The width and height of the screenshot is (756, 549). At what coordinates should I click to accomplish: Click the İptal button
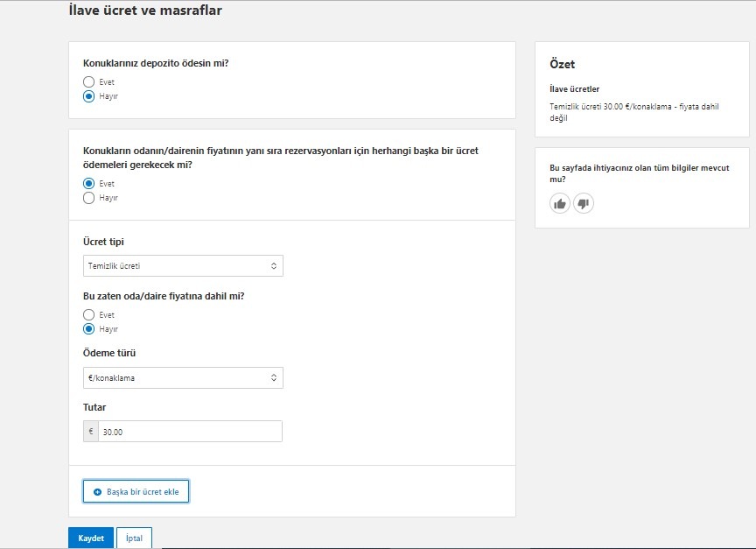tap(134, 538)
